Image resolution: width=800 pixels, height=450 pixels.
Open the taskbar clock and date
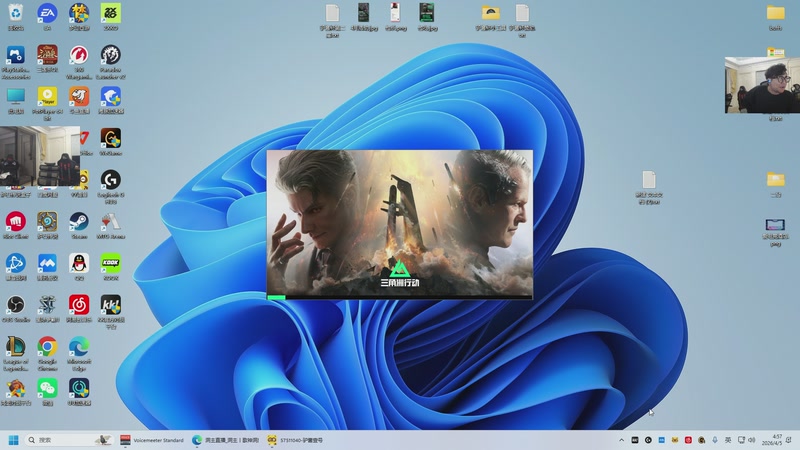pyautogui.click(x=772, y=440)
